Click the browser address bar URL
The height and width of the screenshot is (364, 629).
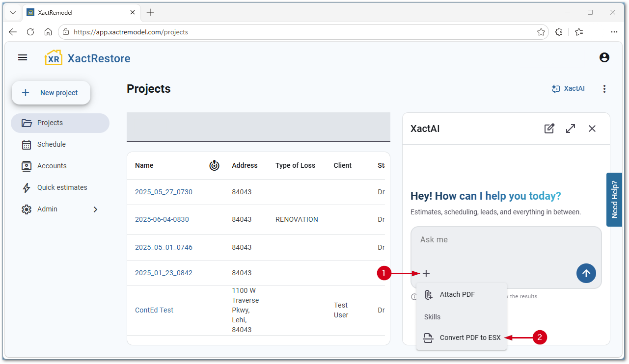tap(131, 32)
